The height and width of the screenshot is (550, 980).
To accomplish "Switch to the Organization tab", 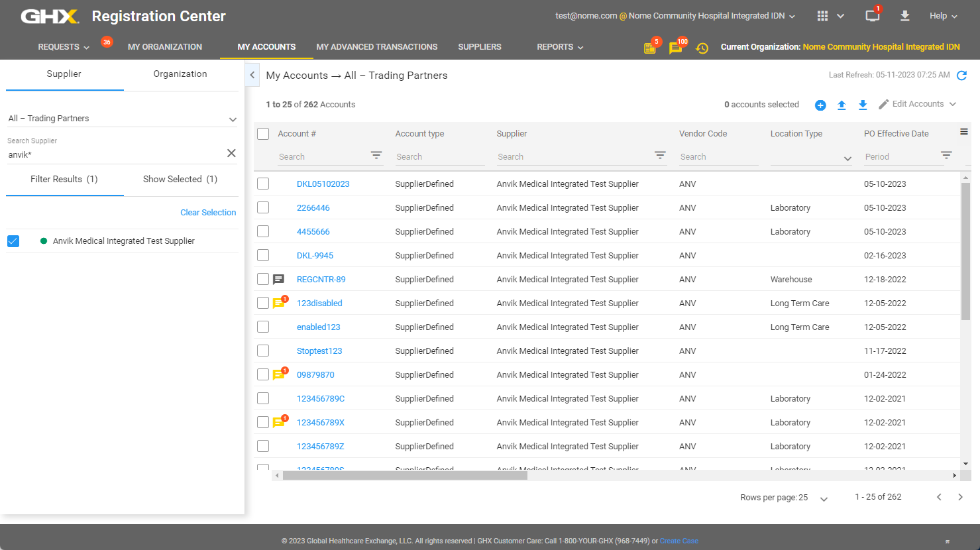I will (x=180, y=74).
